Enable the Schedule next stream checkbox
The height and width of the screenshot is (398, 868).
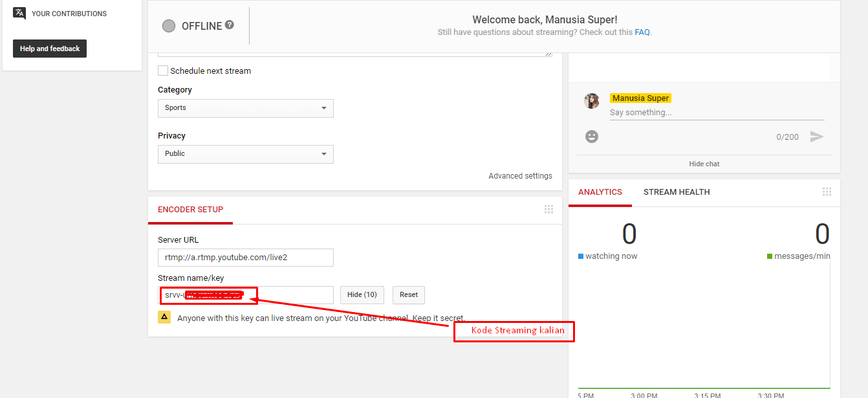pos(163,71)
